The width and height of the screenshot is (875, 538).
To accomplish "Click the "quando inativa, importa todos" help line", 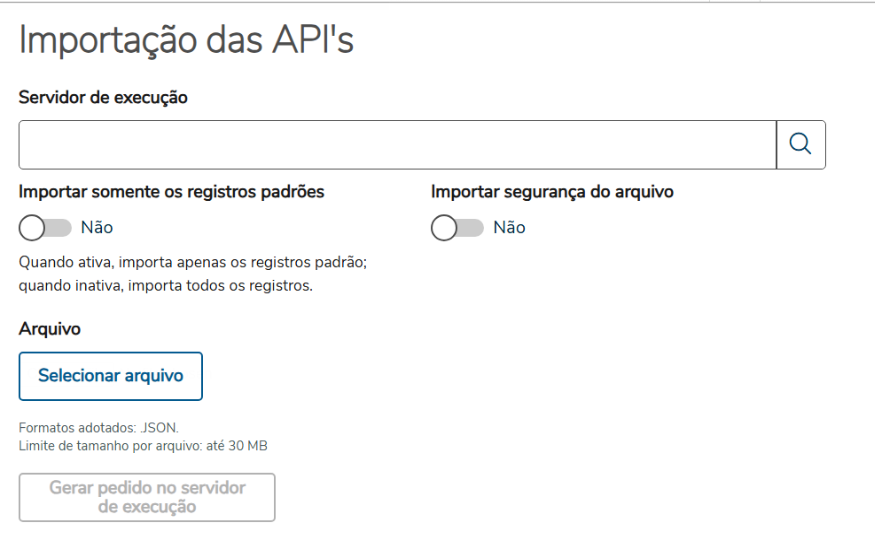I will tap(166, 286).
